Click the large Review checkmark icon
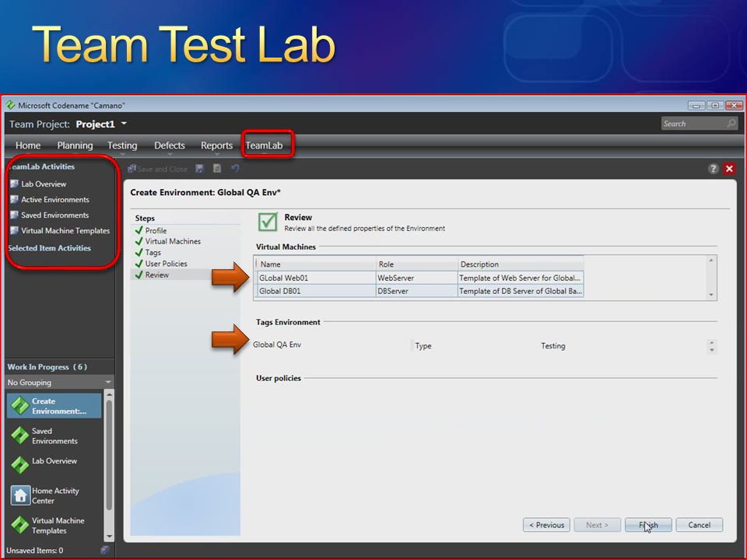 tap(268, 222)
